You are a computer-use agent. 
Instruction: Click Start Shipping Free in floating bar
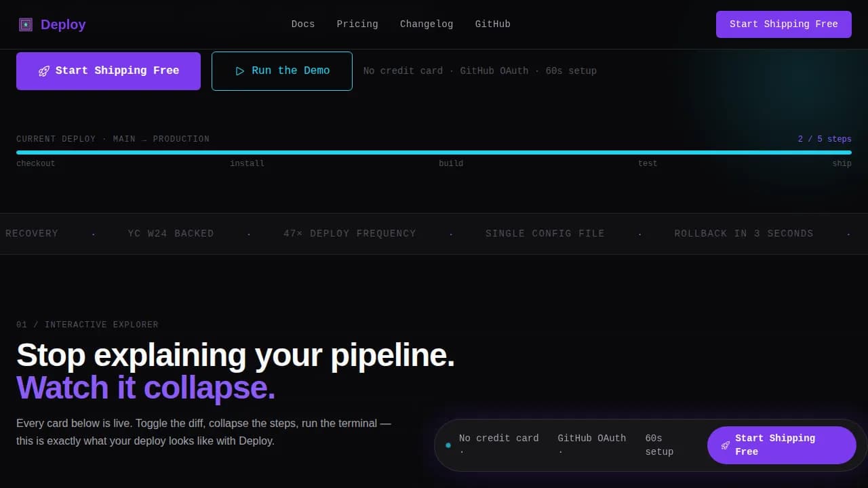(782, 445)
